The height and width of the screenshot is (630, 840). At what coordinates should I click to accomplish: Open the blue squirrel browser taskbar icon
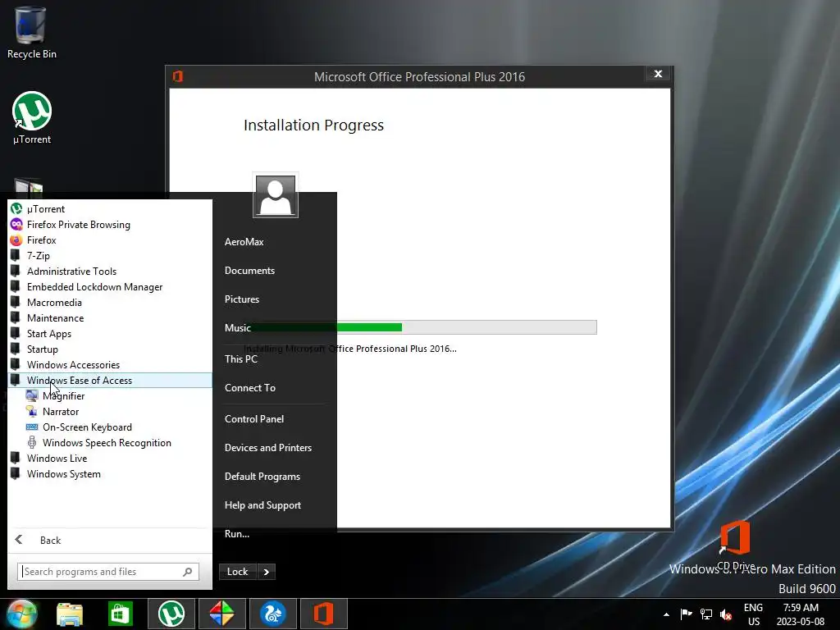272,614
